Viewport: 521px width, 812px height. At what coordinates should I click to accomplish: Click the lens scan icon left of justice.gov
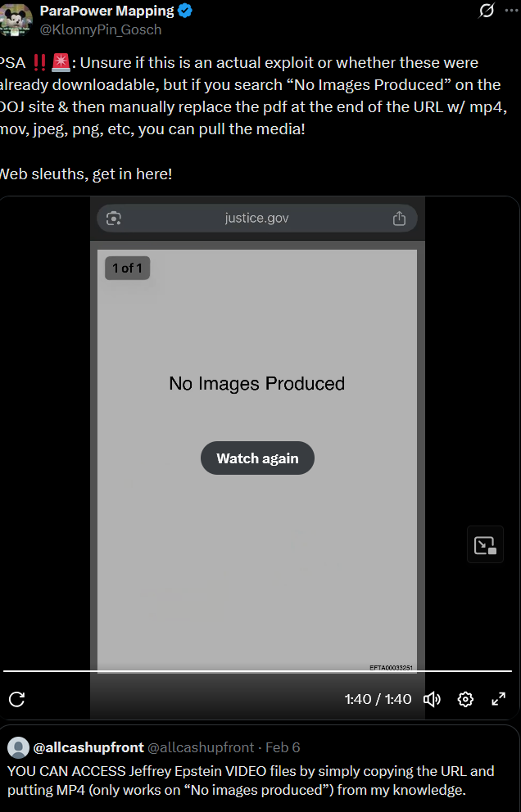click(114, 219)
